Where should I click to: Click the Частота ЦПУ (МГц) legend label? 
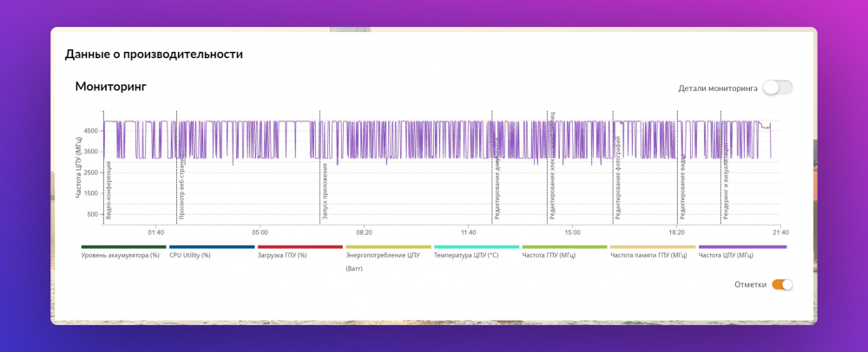[x=726, y=256]
